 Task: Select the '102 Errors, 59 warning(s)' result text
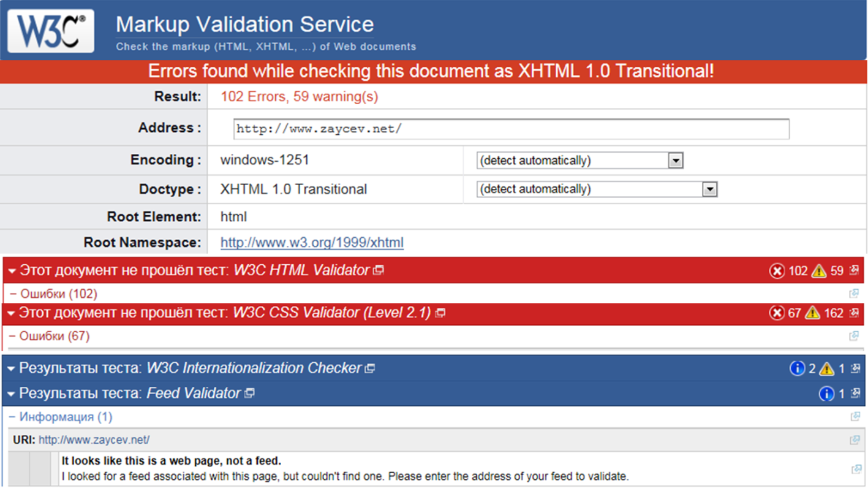click(300, 97)
